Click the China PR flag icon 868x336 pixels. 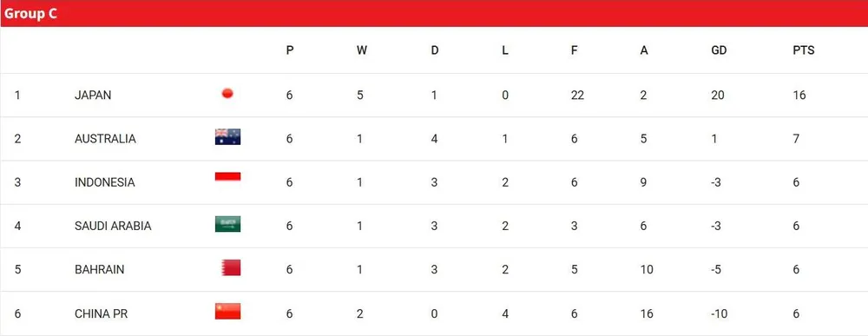(x=227, y=312)
